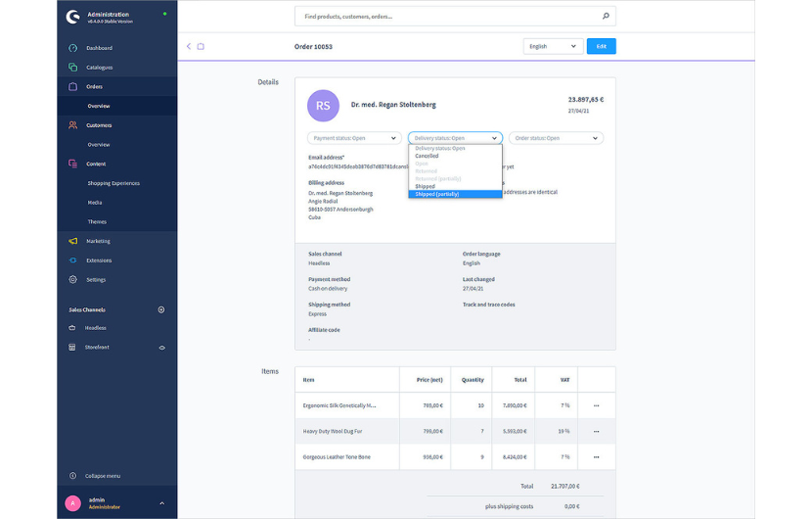The height and width of the screenshot is (519, 812).
Task: Click the Price (net) column header
Action: click(x=429, y=380)
